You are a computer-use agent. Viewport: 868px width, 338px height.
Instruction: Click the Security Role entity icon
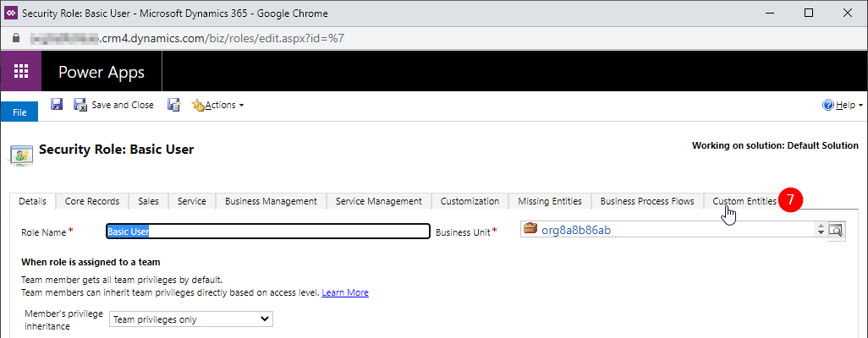point(21,153)
